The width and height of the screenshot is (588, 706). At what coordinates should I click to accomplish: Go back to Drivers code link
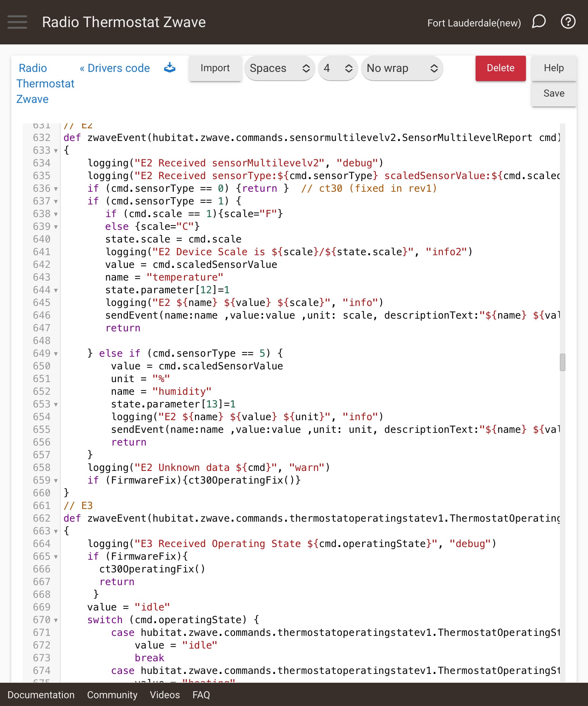[x=115, y=68]
